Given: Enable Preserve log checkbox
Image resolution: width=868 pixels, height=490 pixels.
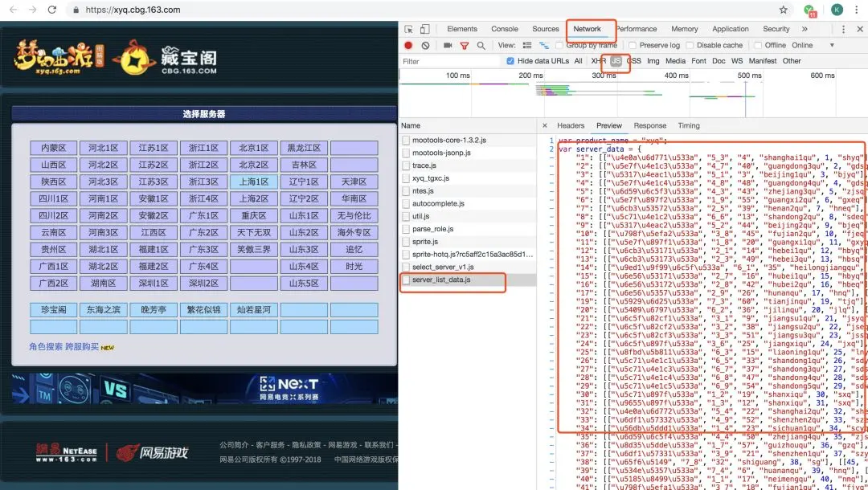Looking at the screenshot, I should 633,45.
